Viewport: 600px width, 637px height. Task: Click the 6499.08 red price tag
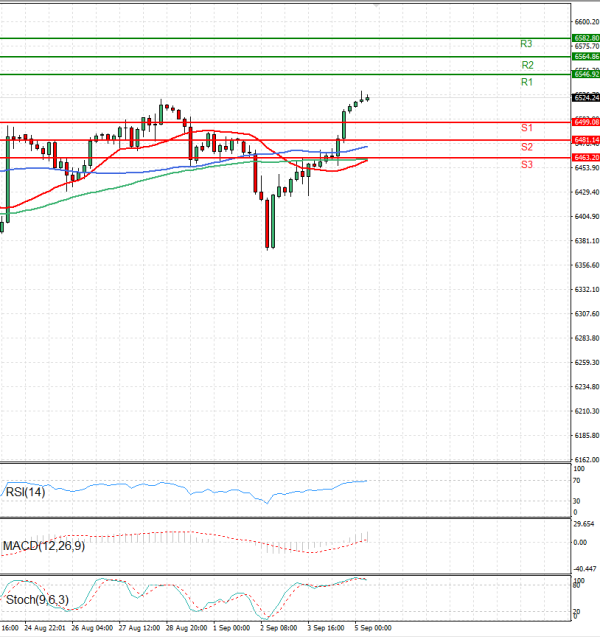pyautogui.click(x=585, y=122)
